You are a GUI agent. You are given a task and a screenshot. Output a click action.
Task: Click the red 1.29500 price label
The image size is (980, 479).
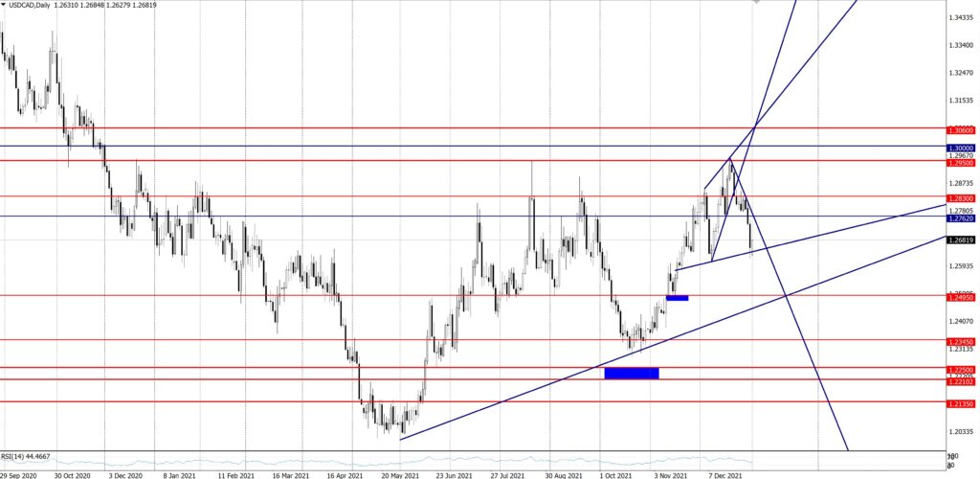pyautogui.click(x=961, y=163)
